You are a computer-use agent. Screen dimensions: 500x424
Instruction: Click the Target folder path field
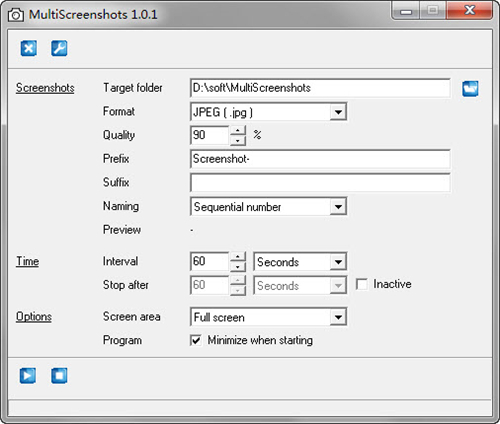320,88
